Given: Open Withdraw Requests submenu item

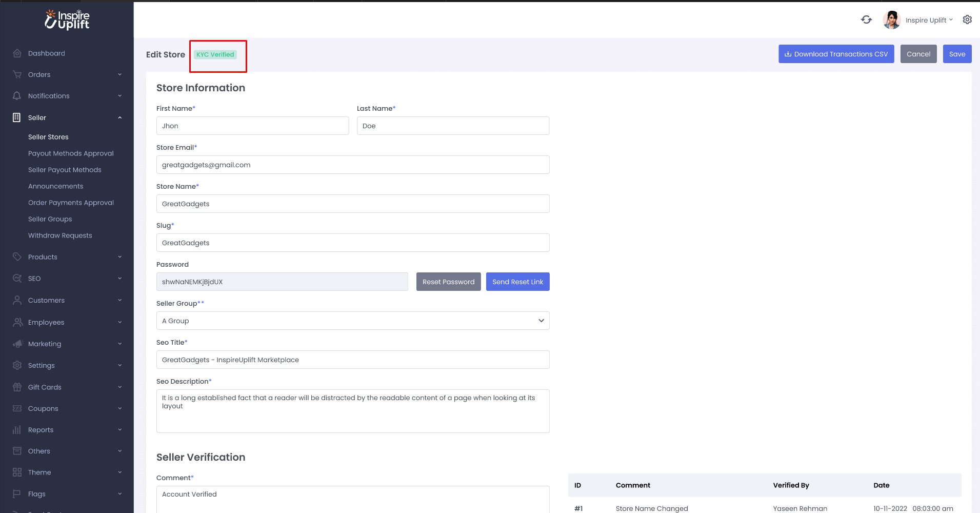Looking at the screenshot, I should pos(60,235).
